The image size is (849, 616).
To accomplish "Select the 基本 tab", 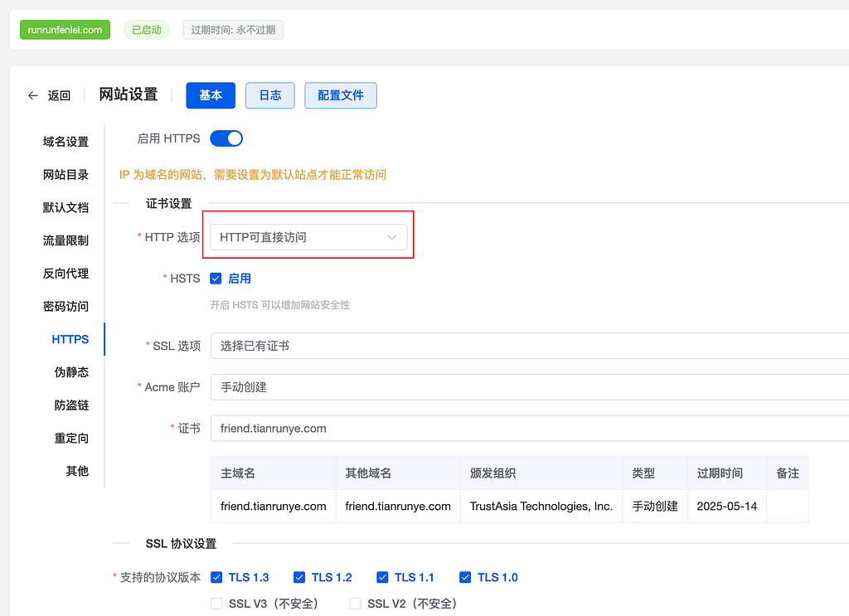I will pyautogui.click(x=210, y=95).
